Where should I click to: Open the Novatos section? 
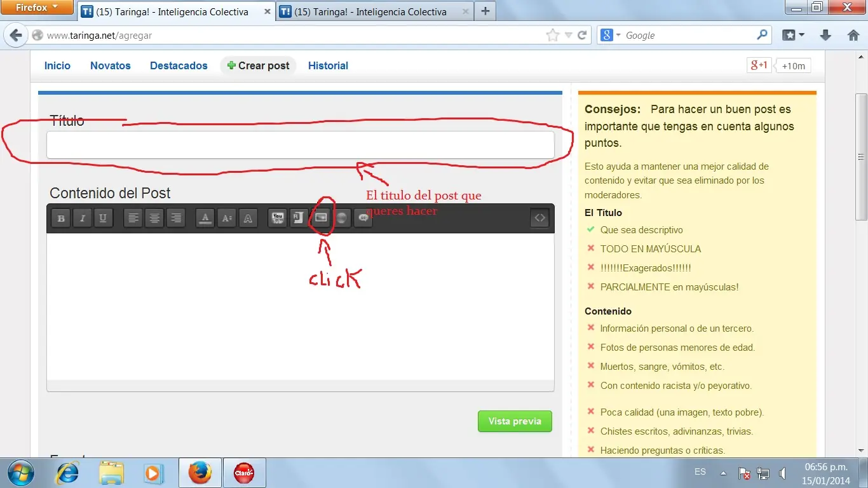pos(111,65)
